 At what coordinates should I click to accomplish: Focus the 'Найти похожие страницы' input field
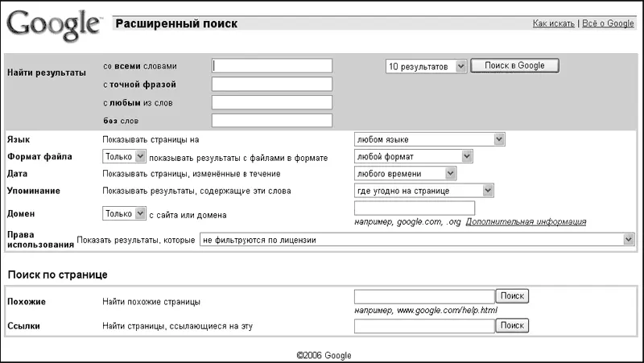[425, 296]
